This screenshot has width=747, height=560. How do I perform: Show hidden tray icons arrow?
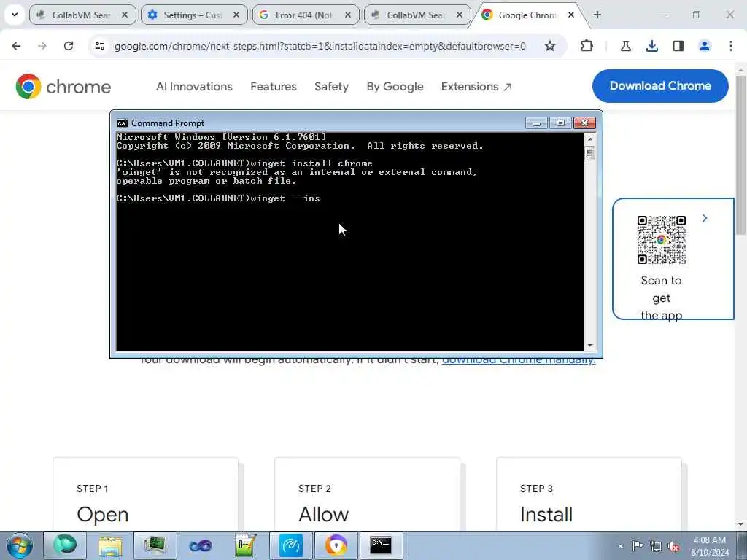point(620,546)
